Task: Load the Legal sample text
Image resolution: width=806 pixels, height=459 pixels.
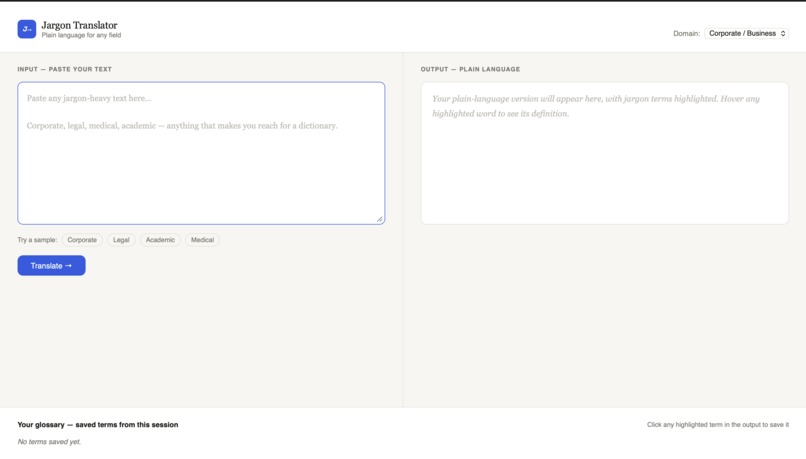Action: [x=121, y=240]
